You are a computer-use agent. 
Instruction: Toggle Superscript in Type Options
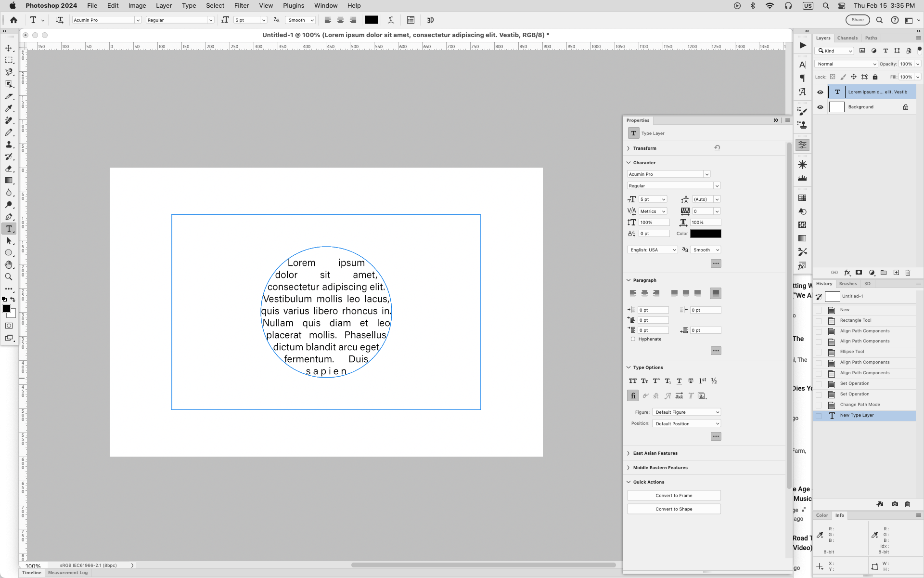(656, 381)
